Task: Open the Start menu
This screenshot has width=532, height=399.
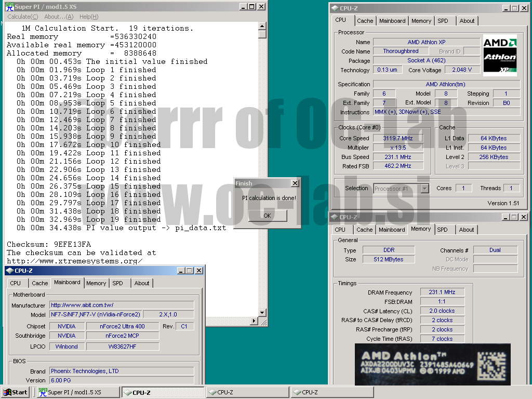Action: click(x=15, y=392)
